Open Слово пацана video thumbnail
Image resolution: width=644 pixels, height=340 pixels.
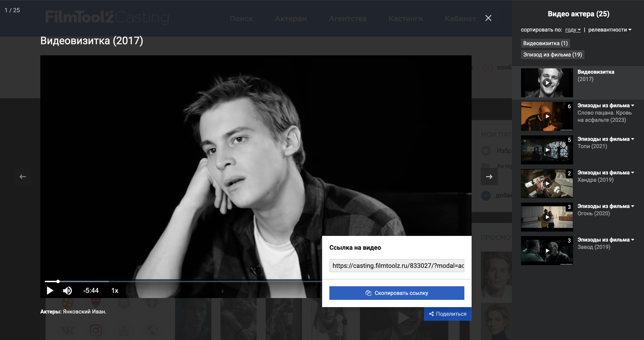547,116
